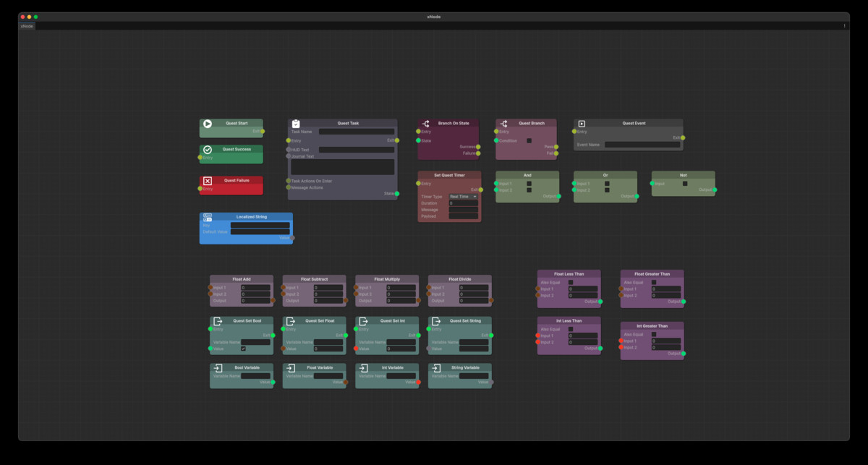Image resolution: width=868 pixels, height=465 pixels.
Task: Click the Quest Task Name field
Action: (357, 132)
